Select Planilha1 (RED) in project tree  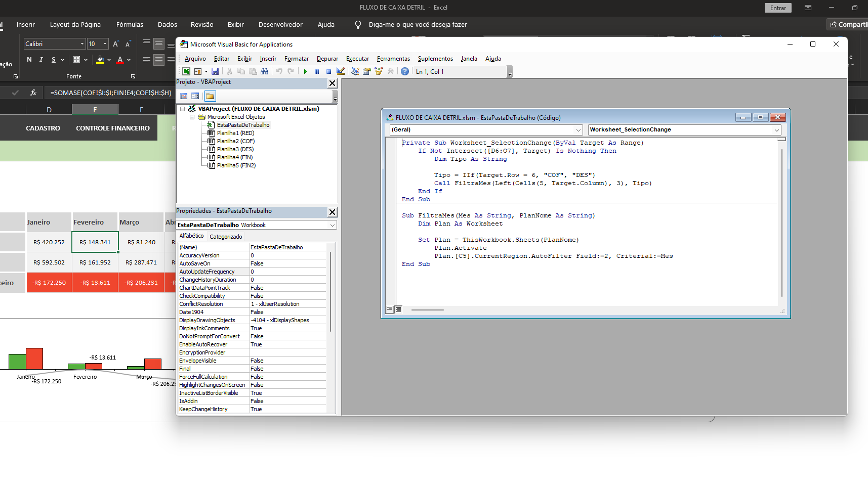point(236,133)
